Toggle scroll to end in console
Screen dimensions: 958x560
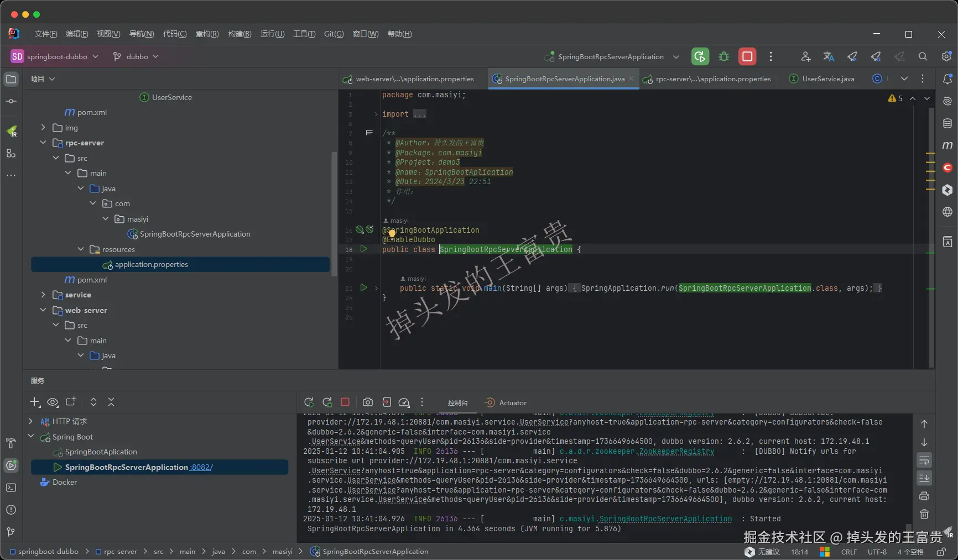tap(924, 478)
